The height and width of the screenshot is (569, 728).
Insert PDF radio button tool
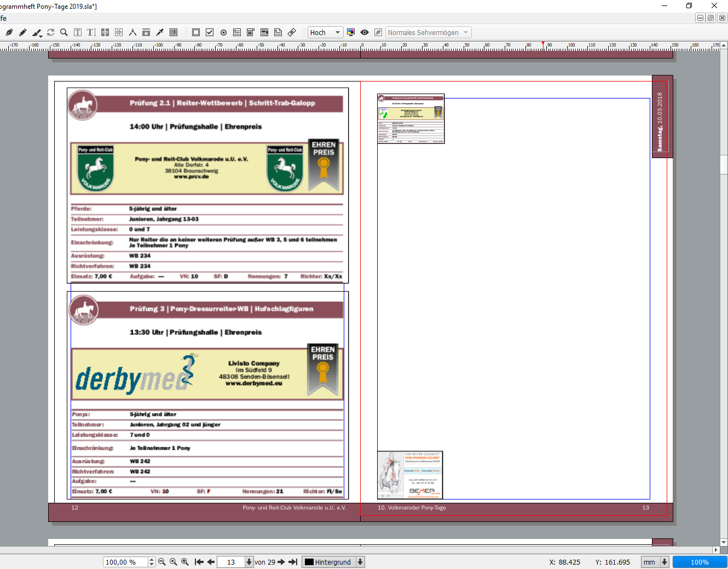(223, 33)
